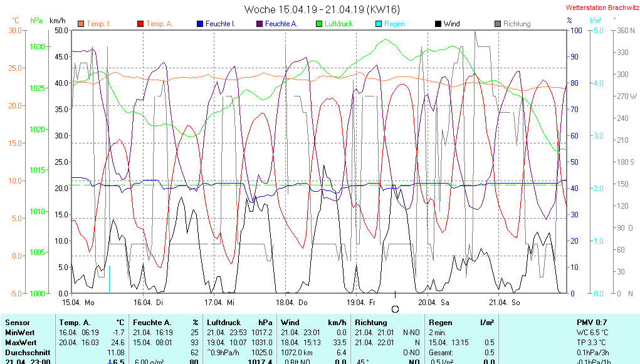
Task: Click the km/h axis unit label
Action: click(58, 21)
